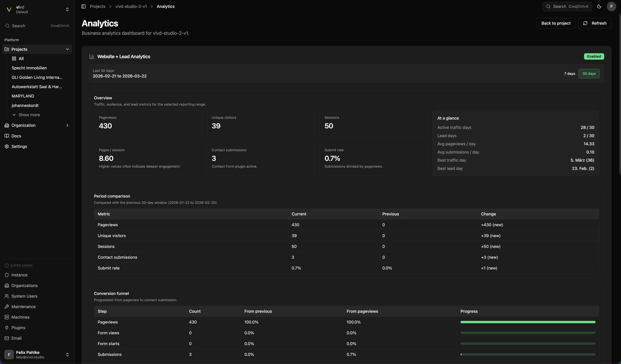Click the Maintenance wrench item
Viewport: 621px width, 364px height.
[23, 306]
